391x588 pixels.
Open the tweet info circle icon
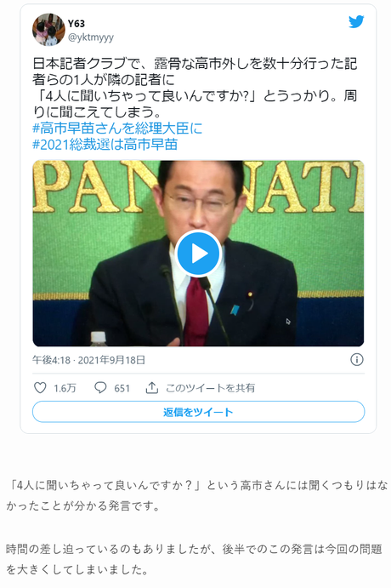pos(356,360)
